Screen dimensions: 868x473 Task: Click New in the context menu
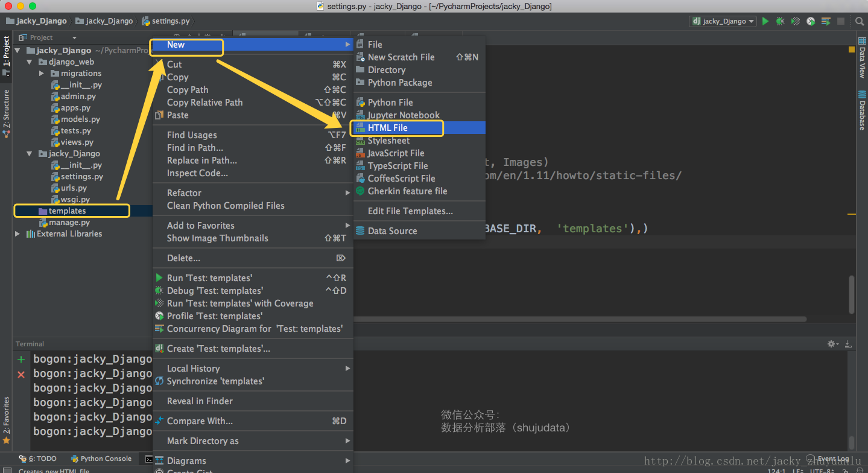tap(253, 45)
